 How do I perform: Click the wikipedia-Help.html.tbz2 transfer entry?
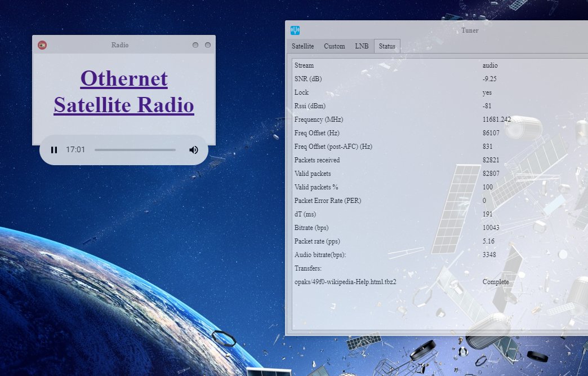[x=345, y=282]
